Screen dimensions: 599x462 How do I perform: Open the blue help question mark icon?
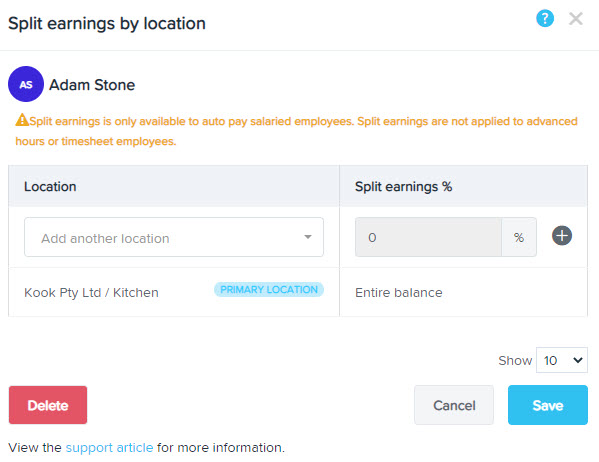pyautogui.click(x=545, y=18)
